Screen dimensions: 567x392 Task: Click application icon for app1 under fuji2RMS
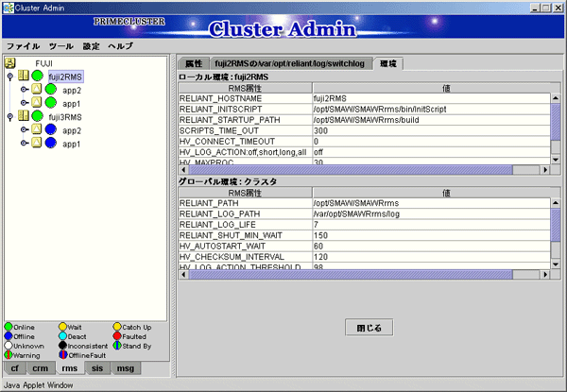(x=37, y=103)
